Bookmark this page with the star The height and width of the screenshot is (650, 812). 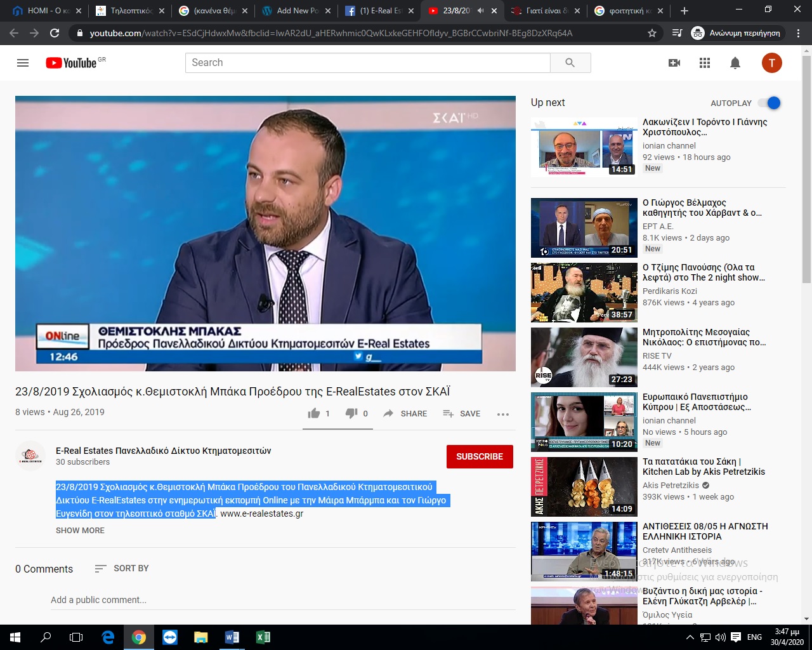point(652,33)
